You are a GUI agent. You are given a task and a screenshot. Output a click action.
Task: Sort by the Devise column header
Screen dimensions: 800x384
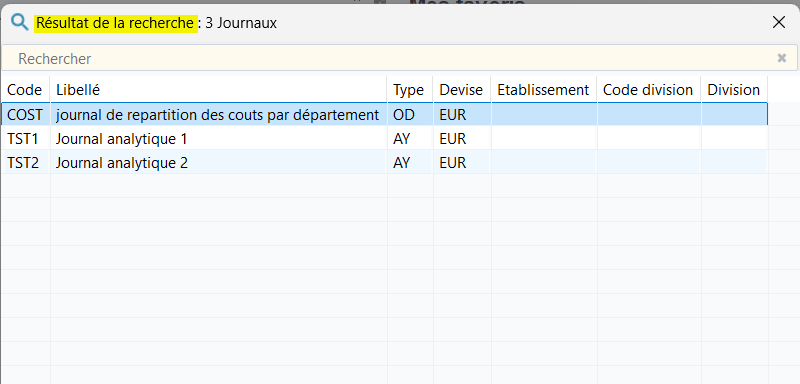[x=462, y=90]
